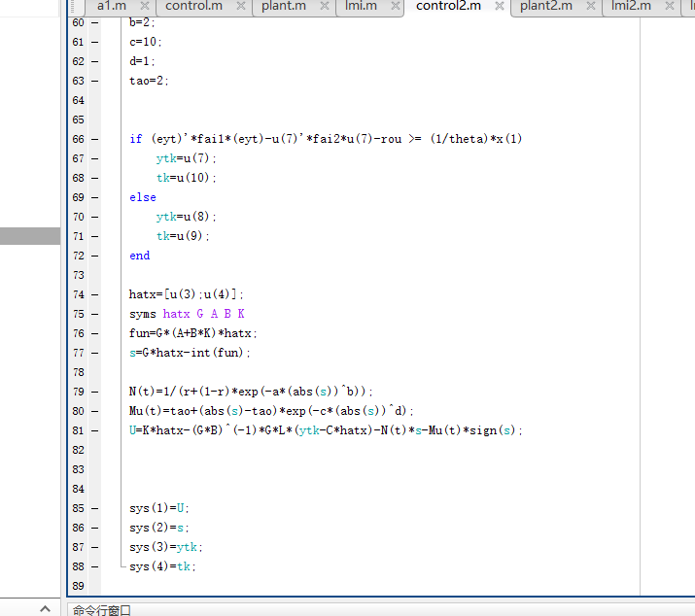Switch to the a1.m tab
The height and width of the screenshot is (616, 695).
[112, 6]
